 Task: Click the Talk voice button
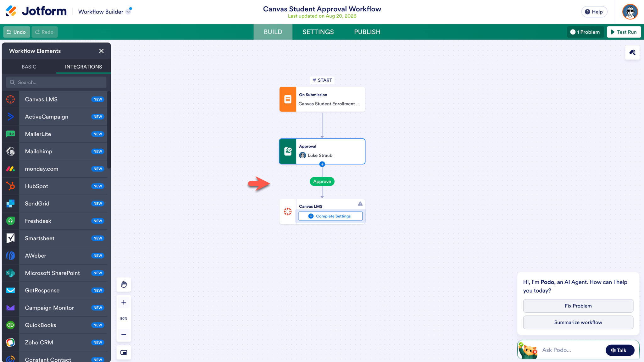(620, 350)
